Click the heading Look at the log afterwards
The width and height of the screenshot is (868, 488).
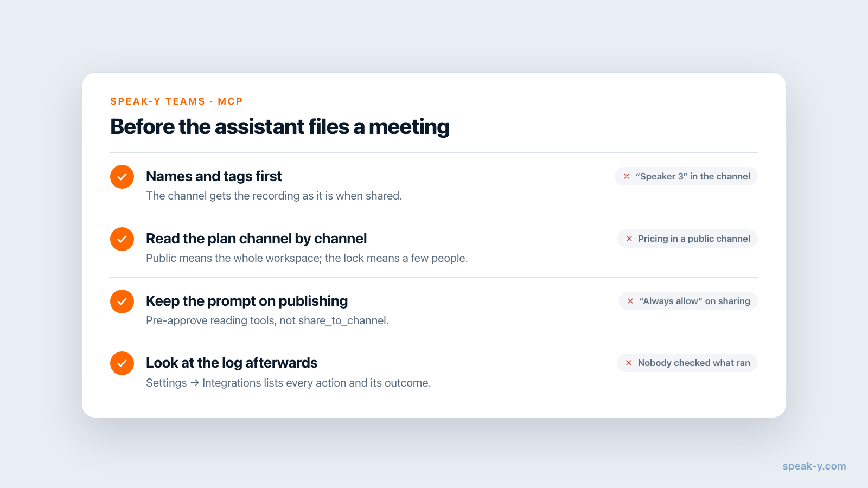click(232, 363)
